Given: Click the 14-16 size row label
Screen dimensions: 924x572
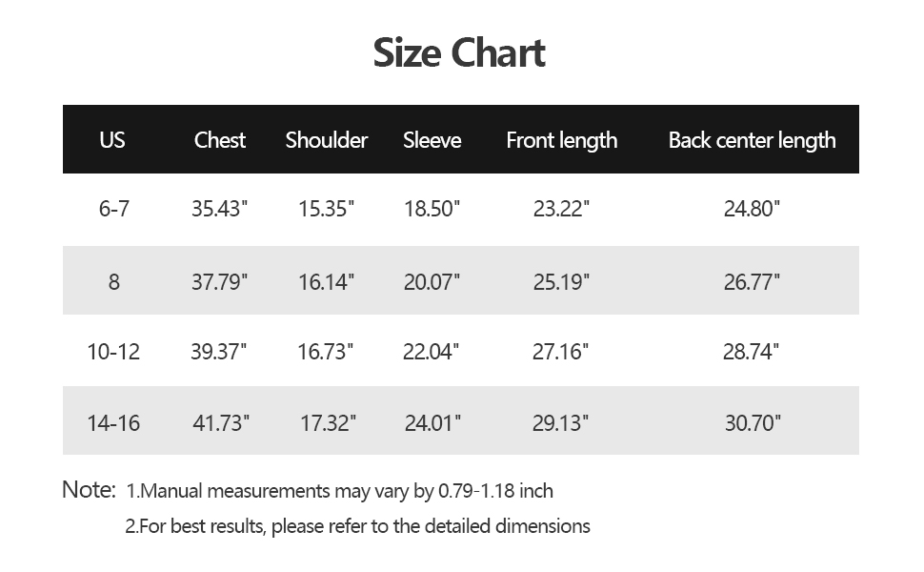Looking at the screenshot, I should pyautogui.click(x=113, y=423).
